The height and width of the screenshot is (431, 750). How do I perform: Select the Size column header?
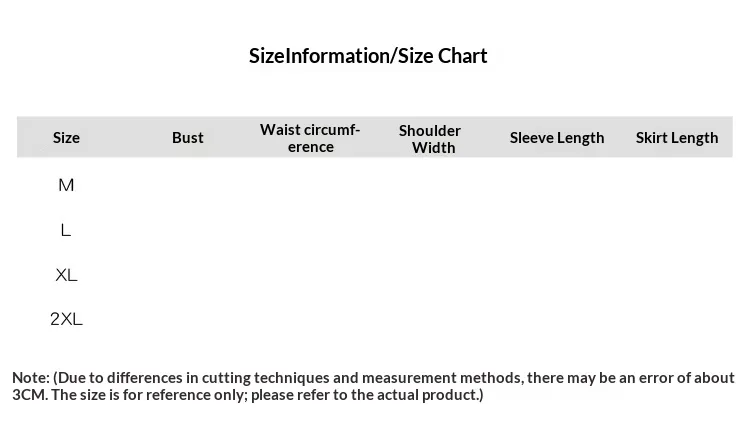tap(66, 138)
